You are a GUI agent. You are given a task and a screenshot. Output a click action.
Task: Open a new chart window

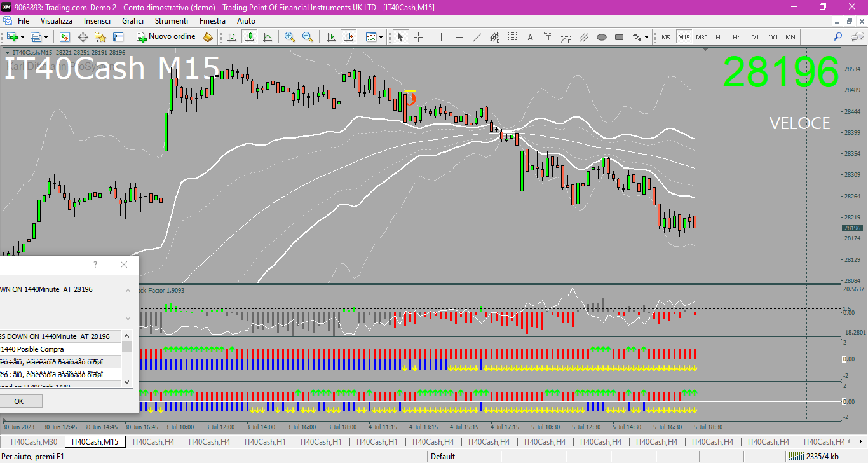coord(11,37)
